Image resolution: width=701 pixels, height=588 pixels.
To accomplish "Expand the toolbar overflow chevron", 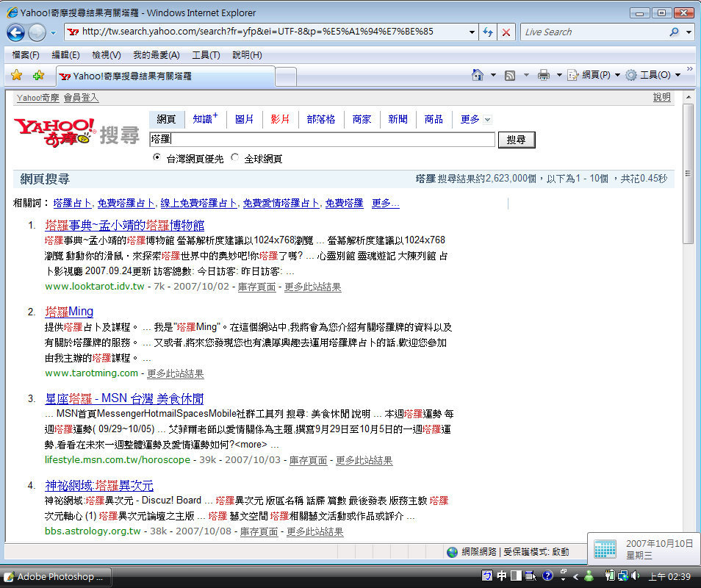I will [690, 69].
